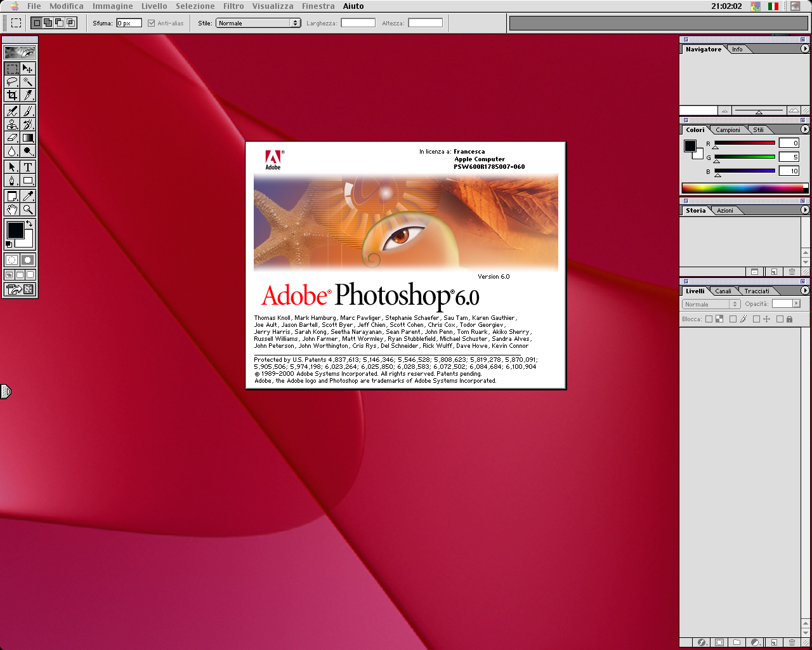Select the Crop tool

12,95
